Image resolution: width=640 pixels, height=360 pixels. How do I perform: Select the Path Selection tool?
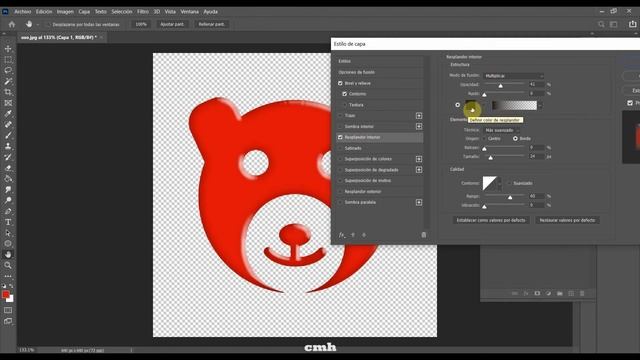[8, 233]
